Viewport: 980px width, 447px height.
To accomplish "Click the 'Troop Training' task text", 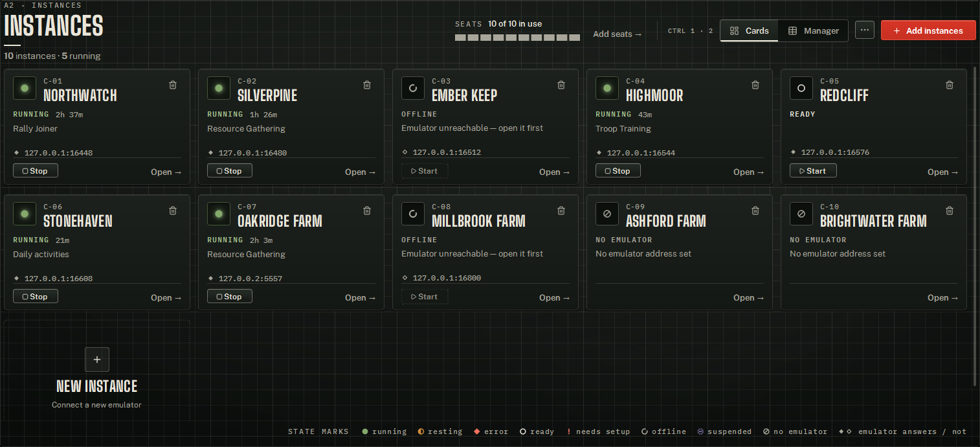I will click(x=623, y=128).
